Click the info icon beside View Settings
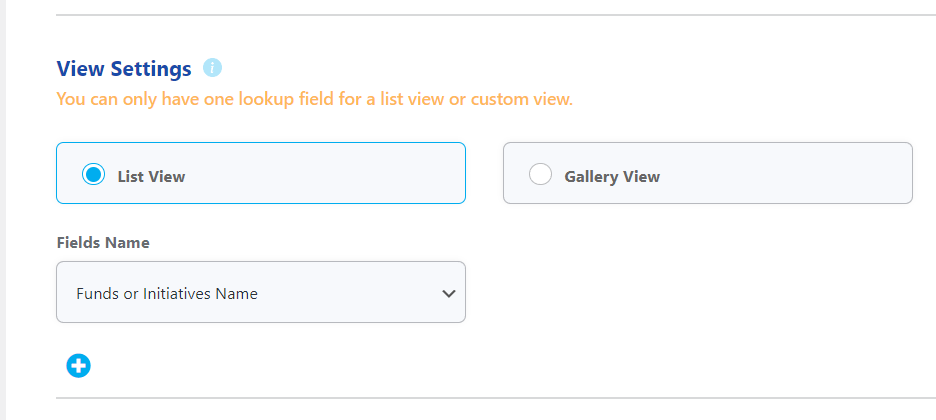The height and width of the screenshot is (420, 936). [x=212, y=68]
